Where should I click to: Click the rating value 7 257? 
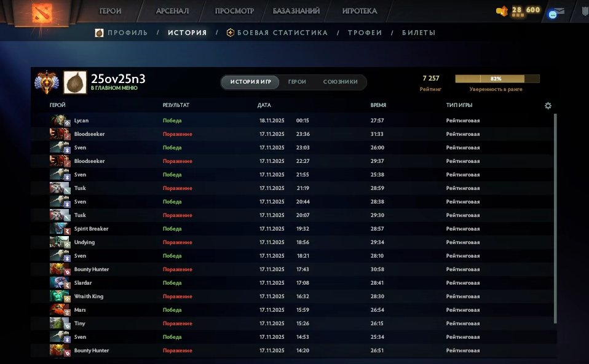[432, 77]
